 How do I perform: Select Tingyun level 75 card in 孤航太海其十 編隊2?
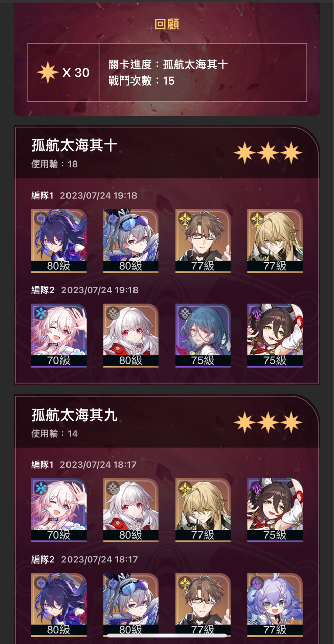(275, 336)
